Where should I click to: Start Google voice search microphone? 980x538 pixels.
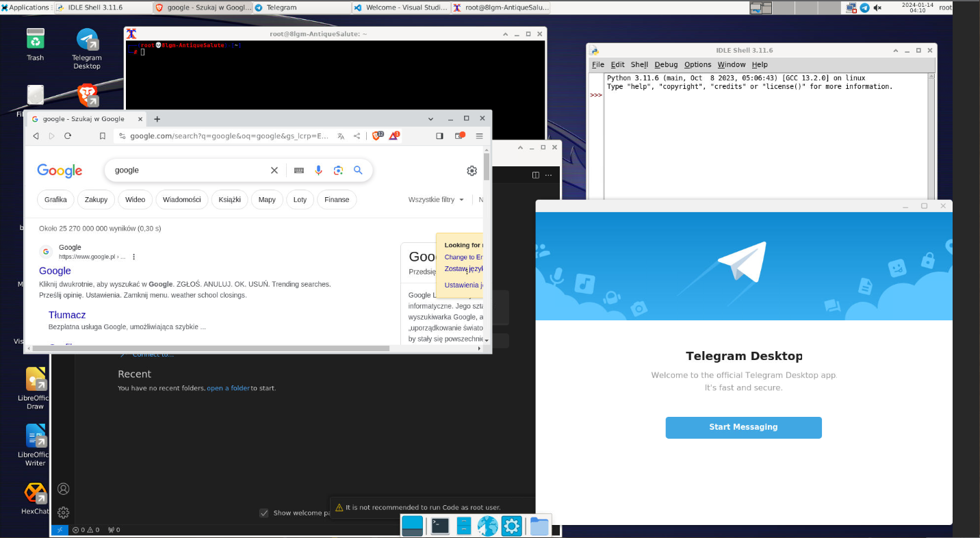(318, 170)
